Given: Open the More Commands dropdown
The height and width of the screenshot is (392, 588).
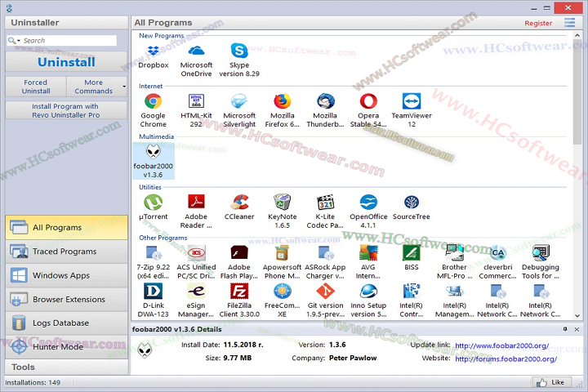Looking at the screenshot, I should pyautogui.click(x=96, y=87).
